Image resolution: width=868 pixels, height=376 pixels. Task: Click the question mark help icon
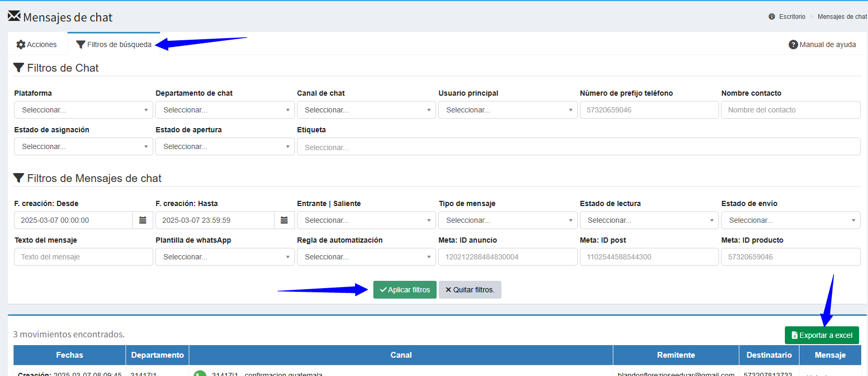tap(793, 44)
